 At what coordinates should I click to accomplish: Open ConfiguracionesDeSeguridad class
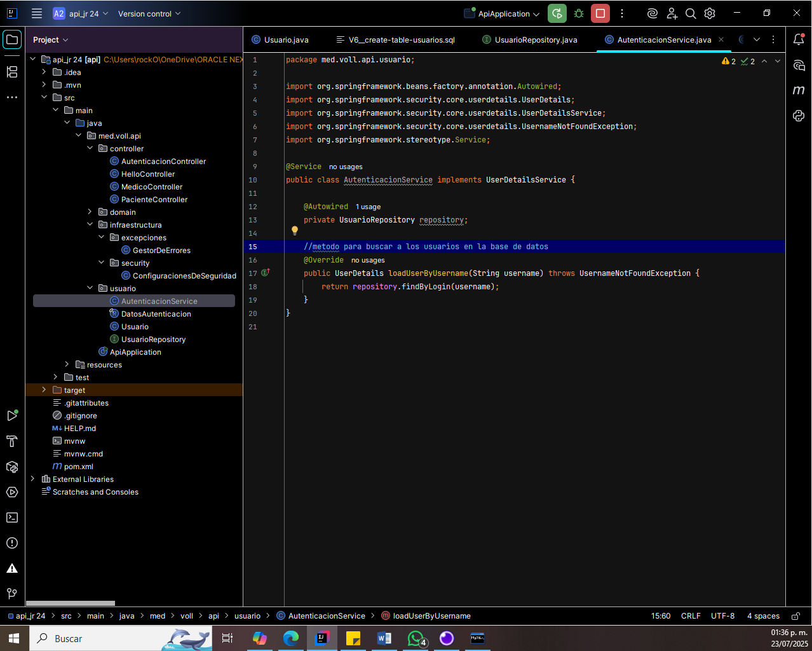[184, 276]
